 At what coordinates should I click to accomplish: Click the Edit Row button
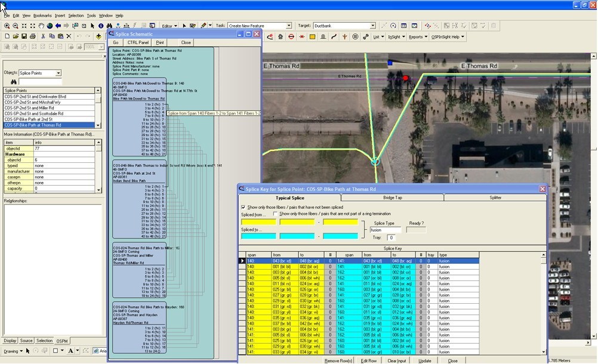click(369, 361)
